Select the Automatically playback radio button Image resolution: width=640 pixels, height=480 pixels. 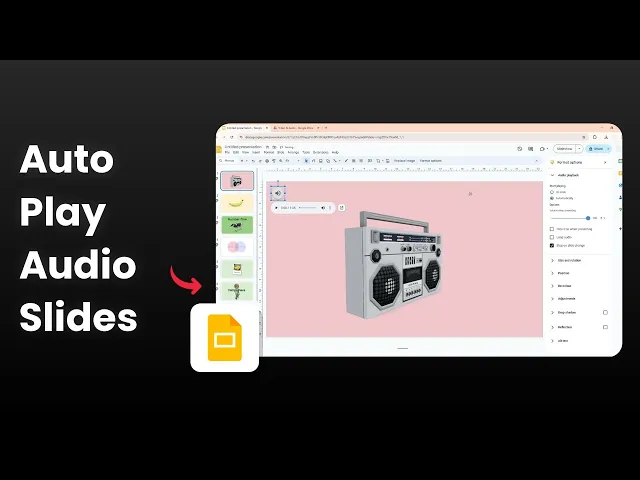(552, 198)
